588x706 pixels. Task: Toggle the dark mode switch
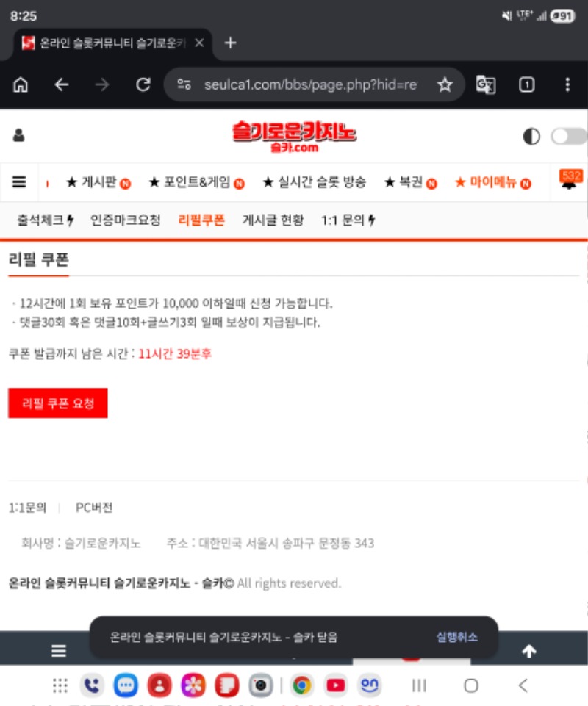click(568, 137)
